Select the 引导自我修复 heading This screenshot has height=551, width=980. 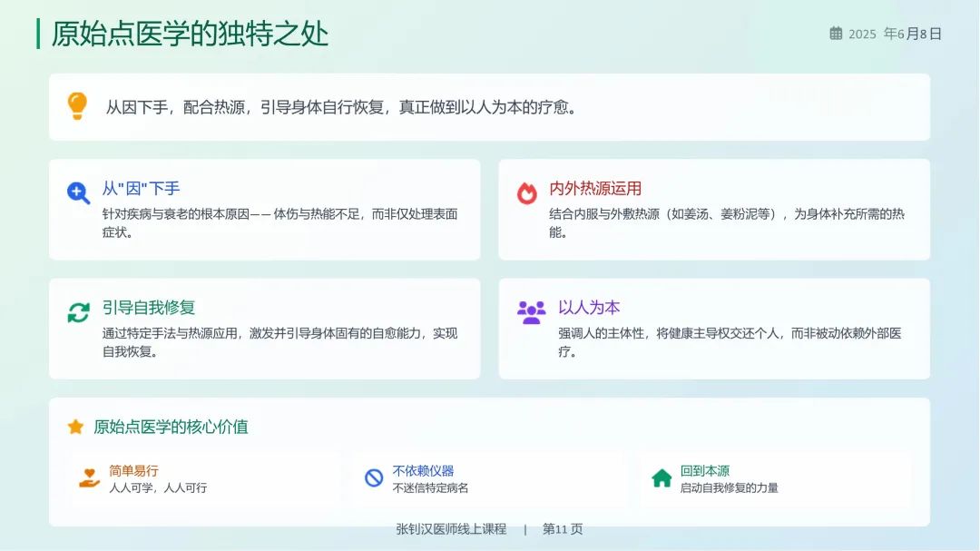(149, 308)
